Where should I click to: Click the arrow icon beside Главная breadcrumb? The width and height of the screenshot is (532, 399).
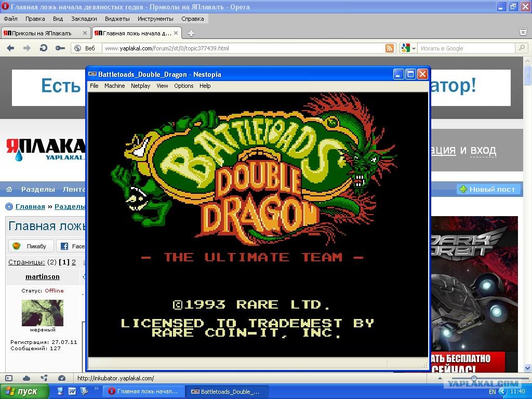(9, 206)
